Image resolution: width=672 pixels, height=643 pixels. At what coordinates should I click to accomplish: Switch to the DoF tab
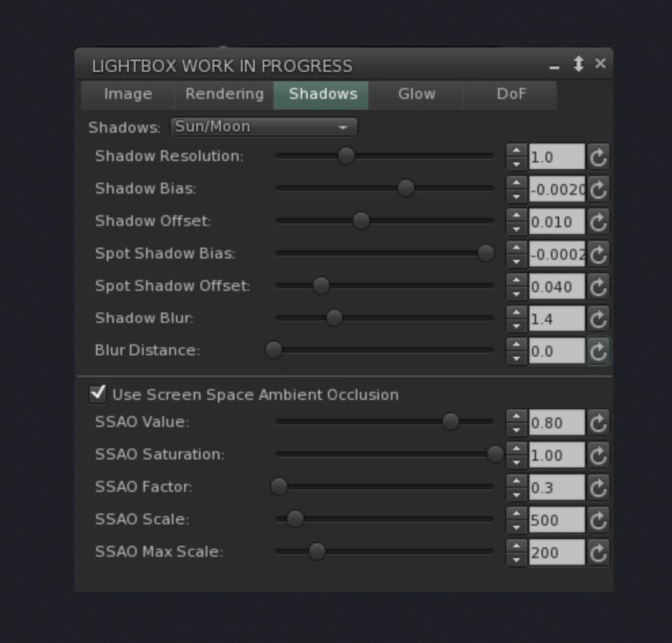[x=511, y=94]
